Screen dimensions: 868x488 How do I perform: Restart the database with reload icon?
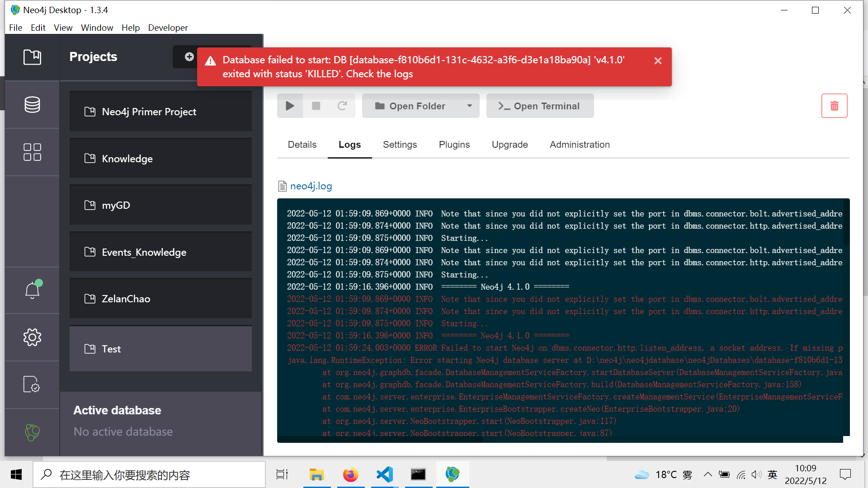point(342,106)
